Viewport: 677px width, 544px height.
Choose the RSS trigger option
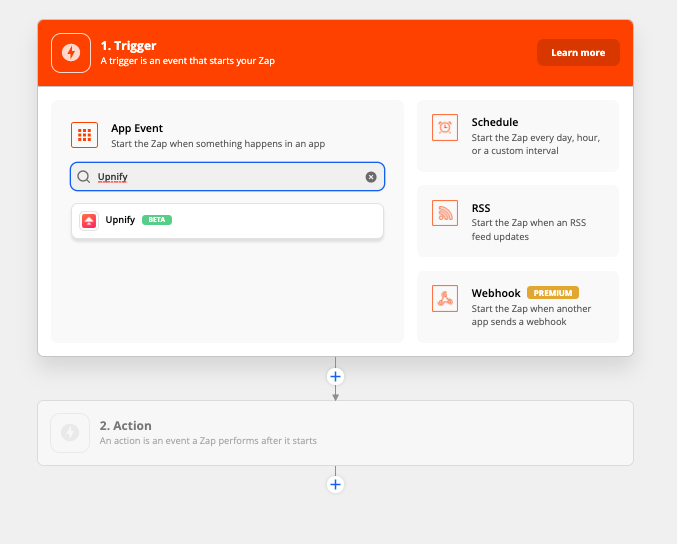click(x=518, y=221)
